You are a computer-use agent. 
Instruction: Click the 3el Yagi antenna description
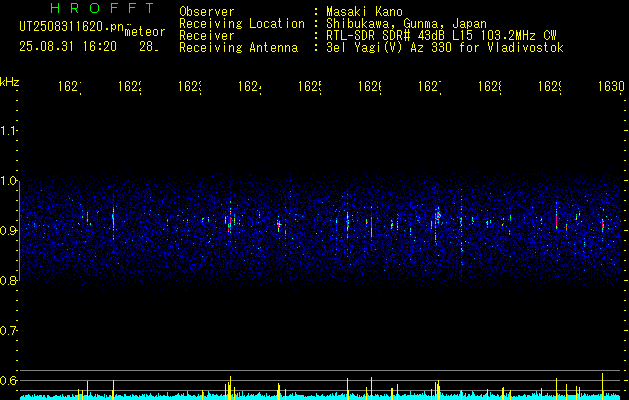[445, 48]
